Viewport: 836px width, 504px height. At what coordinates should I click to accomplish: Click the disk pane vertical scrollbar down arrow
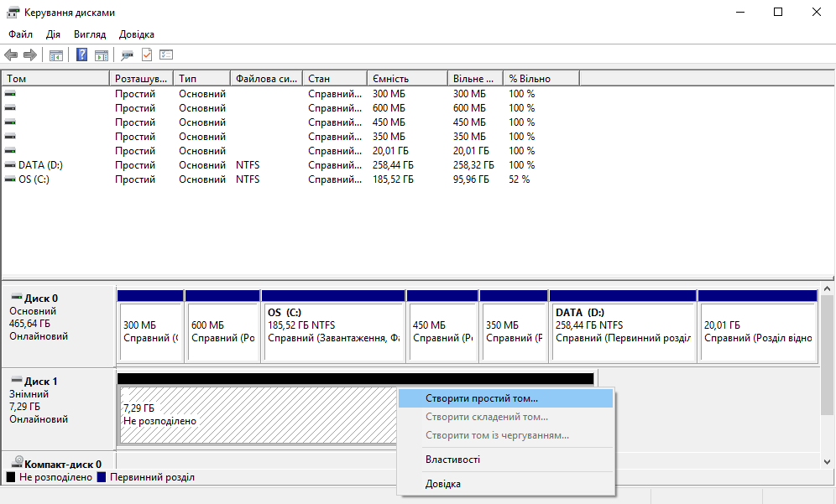(x=828, y=461)
